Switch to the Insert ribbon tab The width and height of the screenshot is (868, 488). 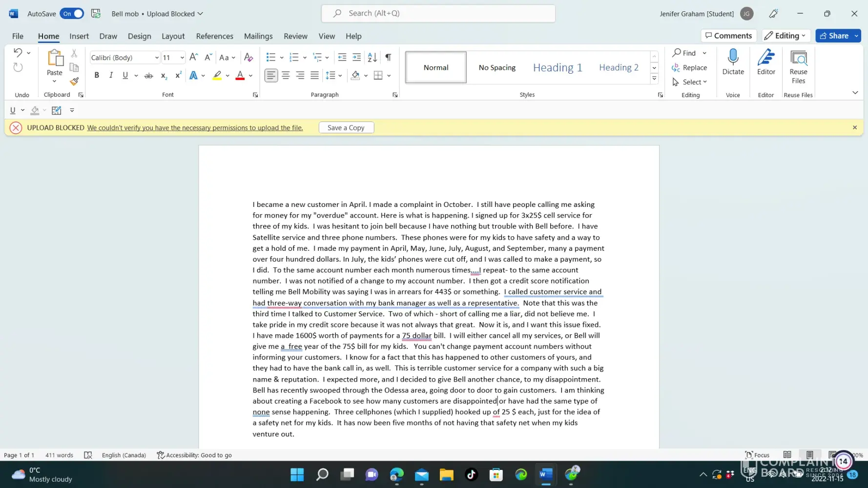(79, 36)
